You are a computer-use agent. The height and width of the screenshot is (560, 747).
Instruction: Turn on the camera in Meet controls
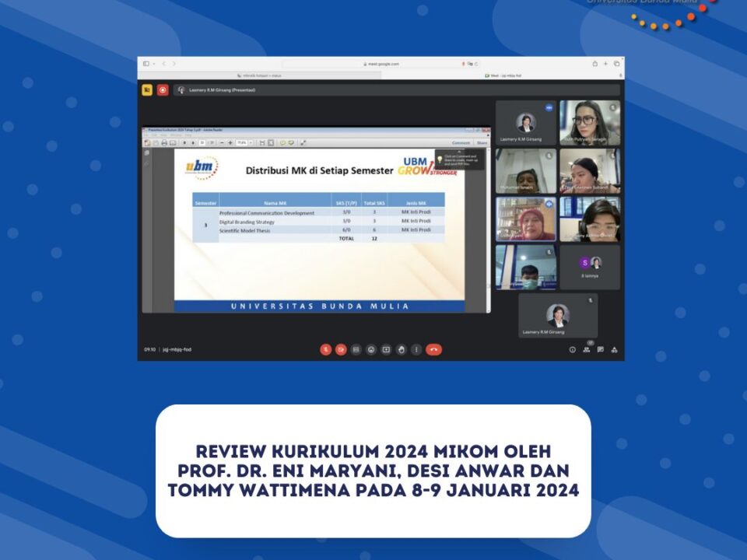click(x=341, y=349)
